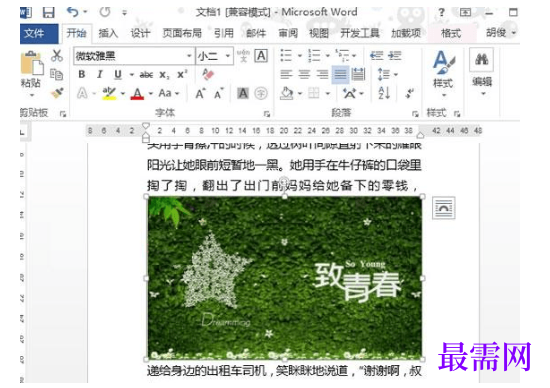Open the 胡俊 account menu
The height and width of the screenshot is (388, 550).
[500, 33]
